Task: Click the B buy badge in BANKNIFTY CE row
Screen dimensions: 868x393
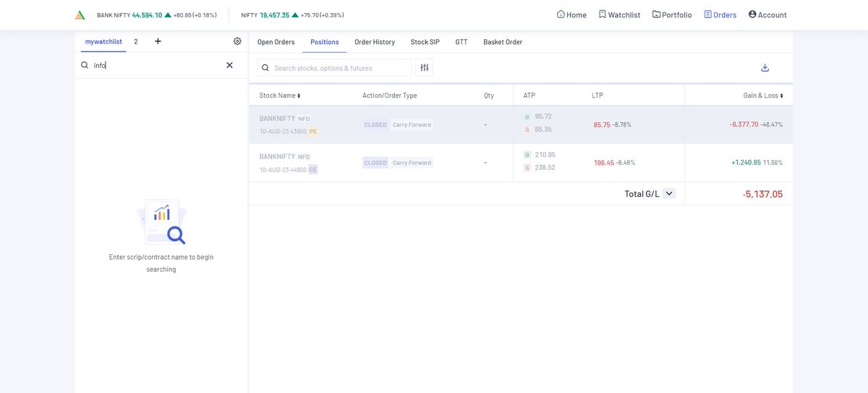Action: click(x=527, y=155)
